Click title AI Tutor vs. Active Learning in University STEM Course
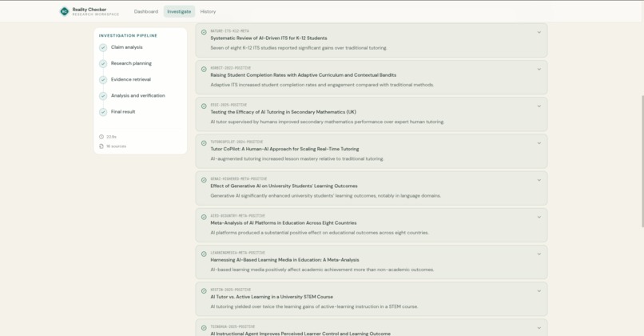644x336 pixels. point(272,297)
